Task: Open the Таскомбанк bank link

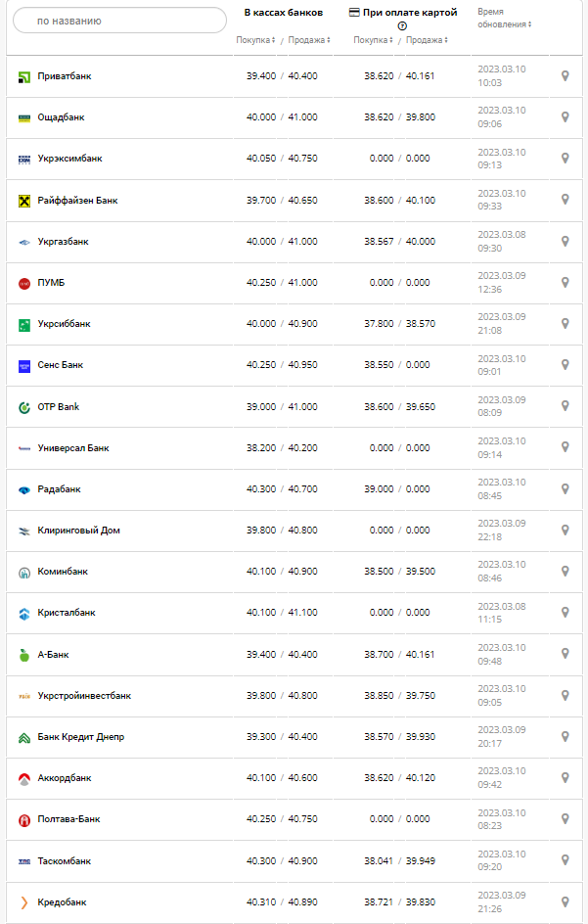Action: 64,861
